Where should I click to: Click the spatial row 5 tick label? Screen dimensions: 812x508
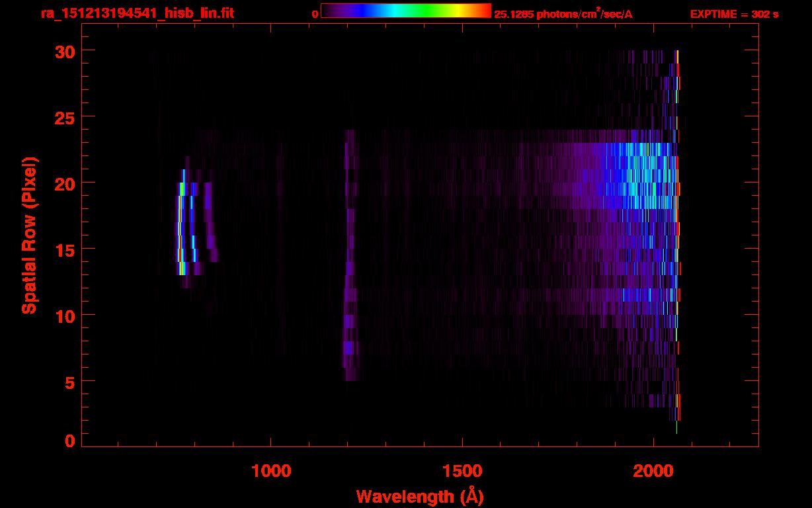pos(70,382)
